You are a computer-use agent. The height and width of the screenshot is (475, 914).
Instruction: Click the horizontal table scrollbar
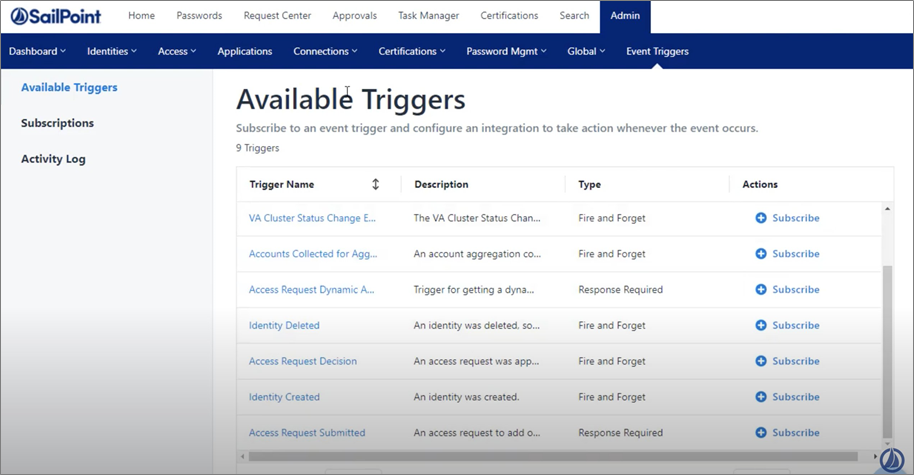click(x=553, y=456)
